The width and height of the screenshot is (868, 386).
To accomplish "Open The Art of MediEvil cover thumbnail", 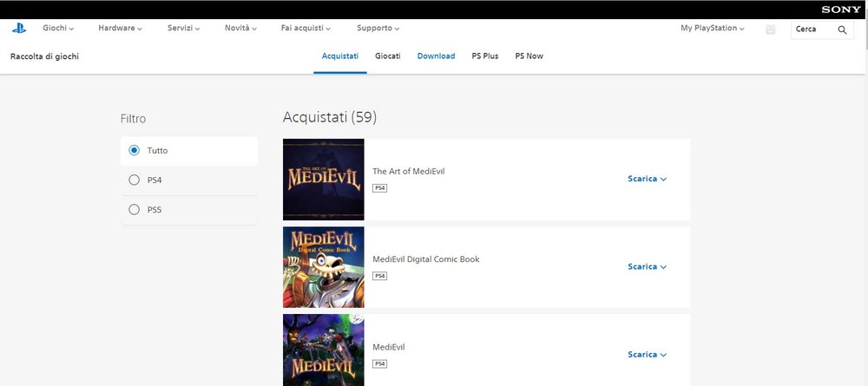I will [x=323, y=180].
